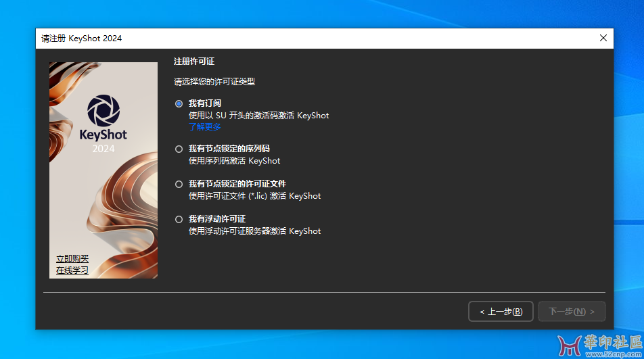
Task: Click the 注册许可证 heading
Action: tap(194, 62)
